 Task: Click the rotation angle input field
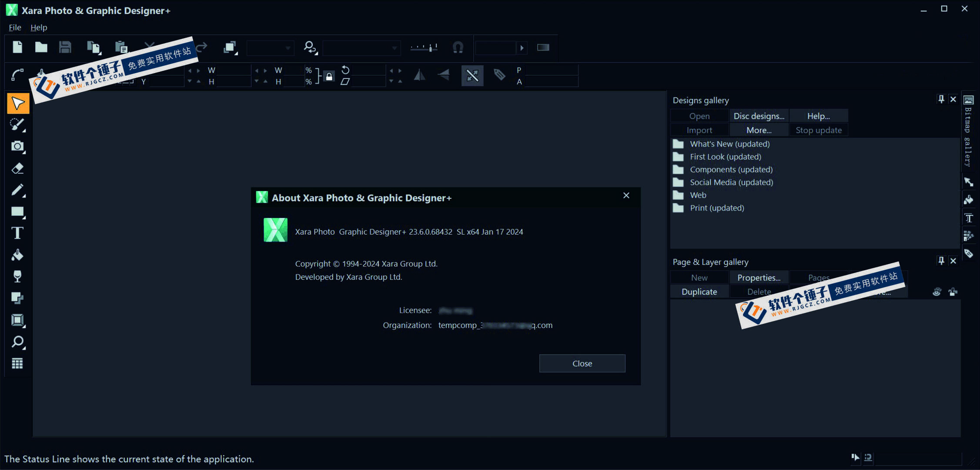[x=368, y=70]
